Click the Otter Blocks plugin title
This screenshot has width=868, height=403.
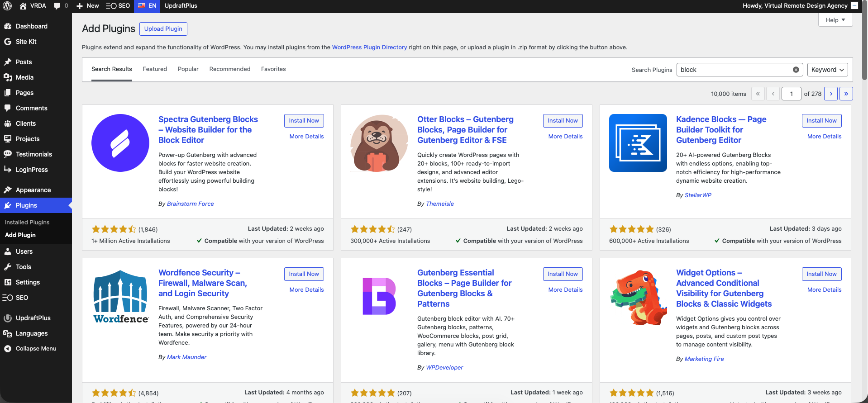pyautogui.click(x=465, y=130)
